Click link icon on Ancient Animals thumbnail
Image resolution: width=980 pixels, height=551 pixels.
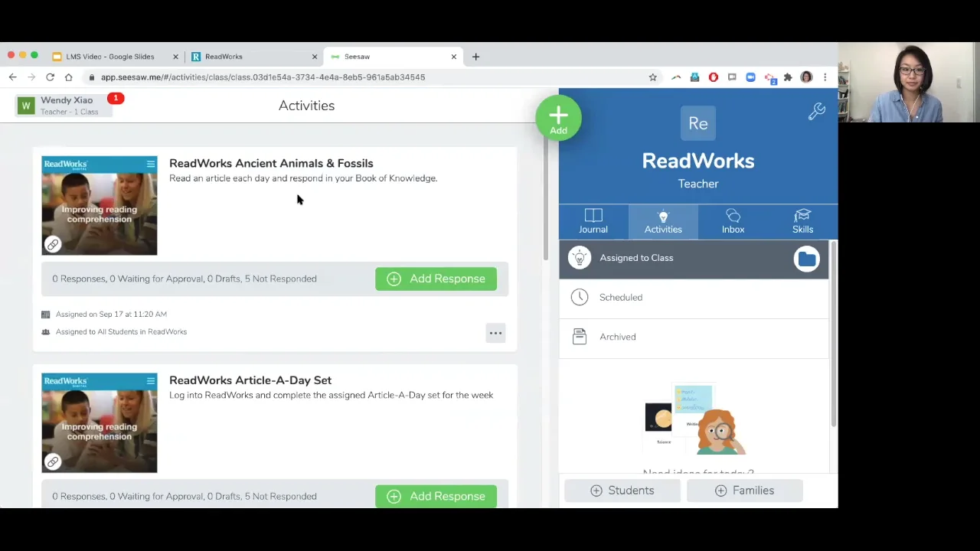point(53,244)
